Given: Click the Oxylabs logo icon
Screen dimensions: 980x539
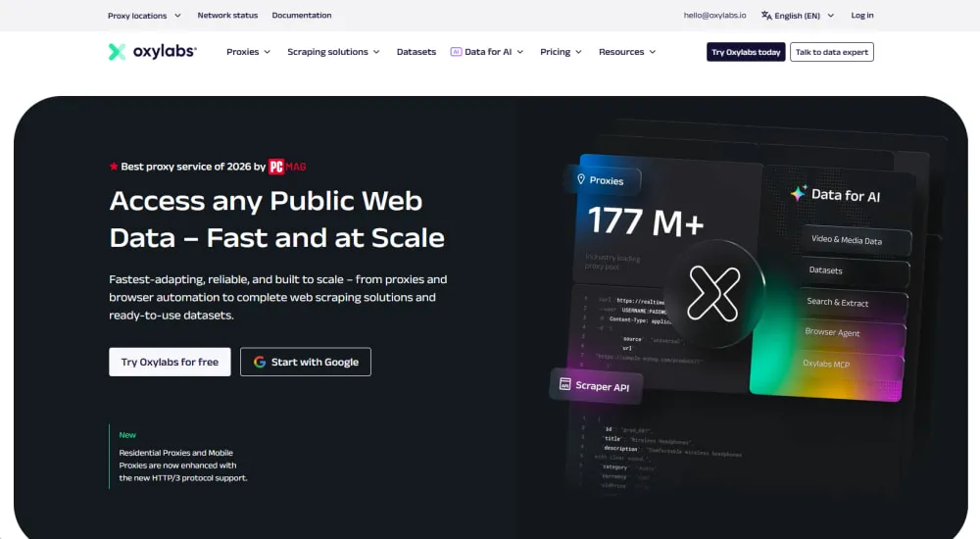Looking at the screenshot, I should pyautogui.click(x=117, y=52).
